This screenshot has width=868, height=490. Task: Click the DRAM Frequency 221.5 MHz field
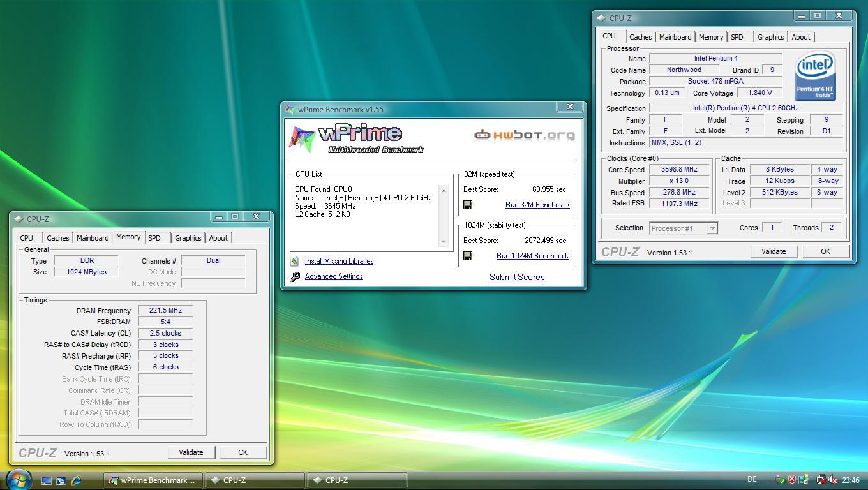click(x=165, y=311)
